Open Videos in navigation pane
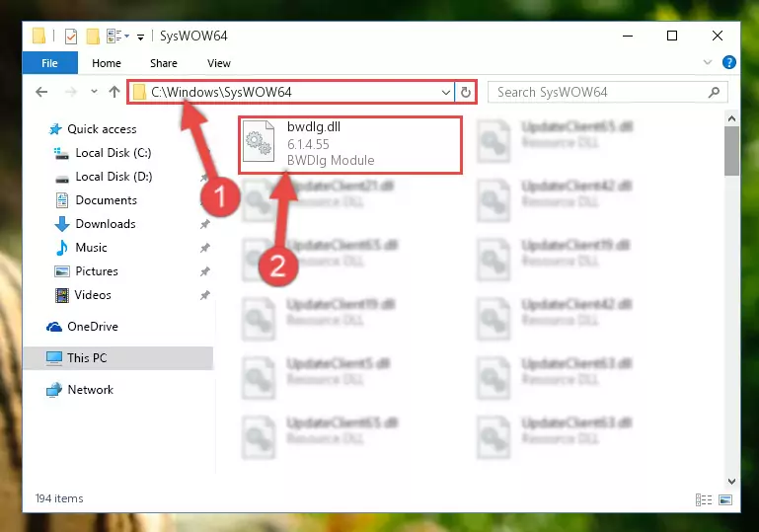 click(x=93, y=295)
